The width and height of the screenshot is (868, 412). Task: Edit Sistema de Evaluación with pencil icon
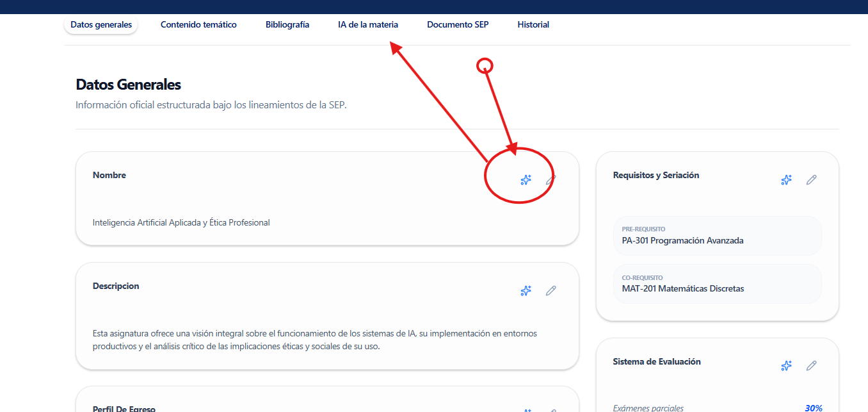[811, 366]
